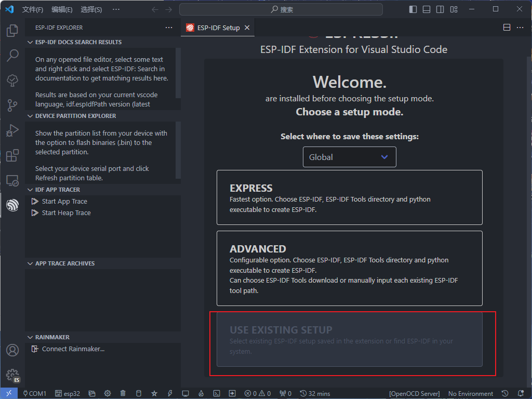
Task: Open the 文件(F) menu
Action: 33,9
